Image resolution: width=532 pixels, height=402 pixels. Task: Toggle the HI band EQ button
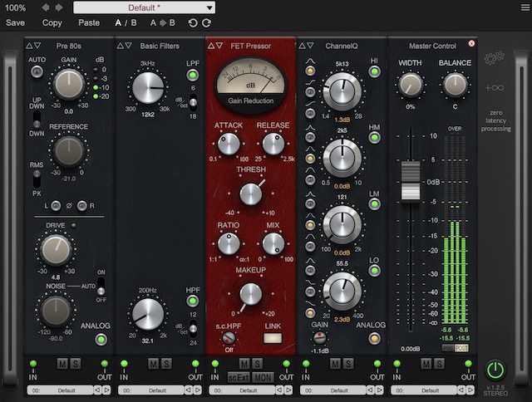coord(375,72)
